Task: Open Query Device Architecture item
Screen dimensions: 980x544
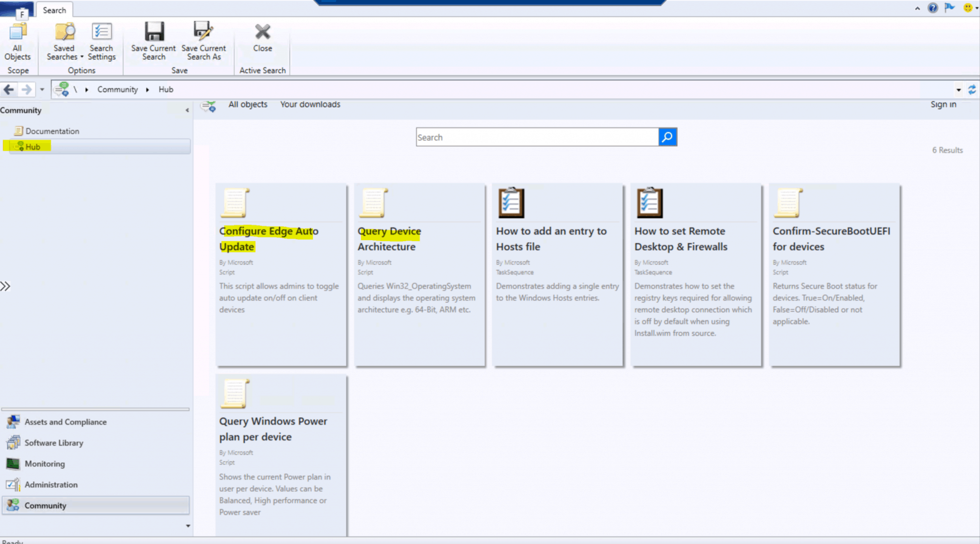Action: (389, 239)
